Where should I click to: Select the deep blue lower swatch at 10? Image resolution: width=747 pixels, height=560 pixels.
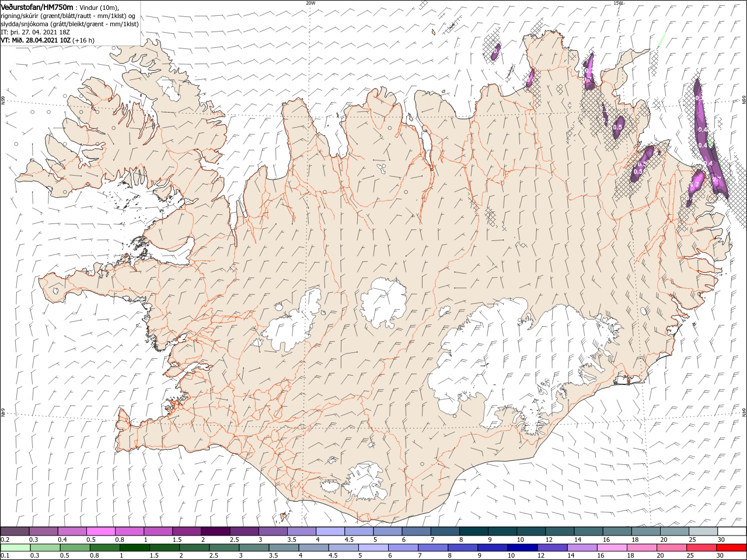(x=522, y=548)
